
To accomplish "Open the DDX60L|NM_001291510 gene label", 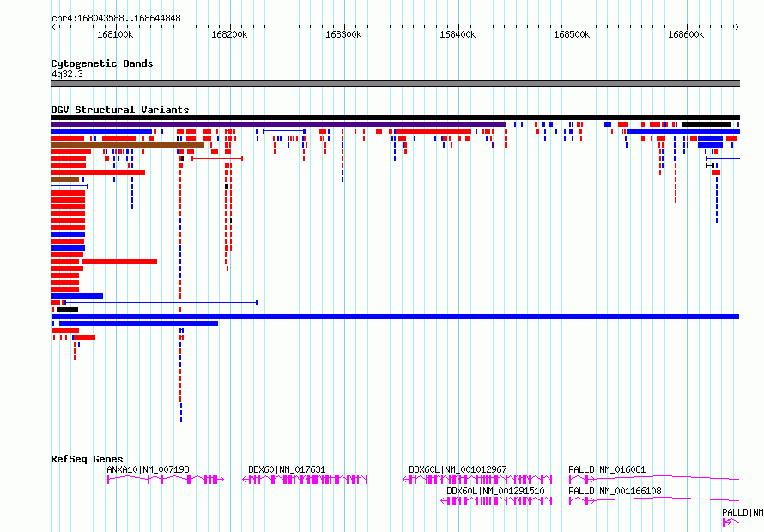I will tap(495, 491).
